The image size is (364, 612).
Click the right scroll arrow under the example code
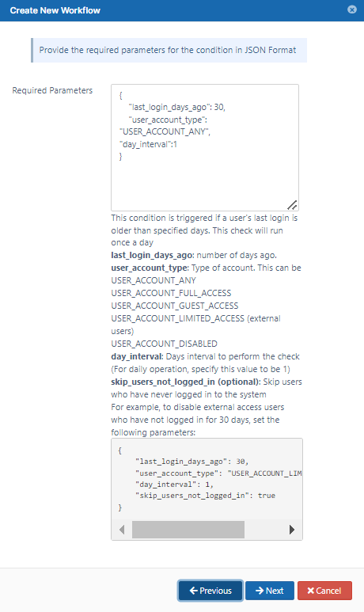[292, 530]
